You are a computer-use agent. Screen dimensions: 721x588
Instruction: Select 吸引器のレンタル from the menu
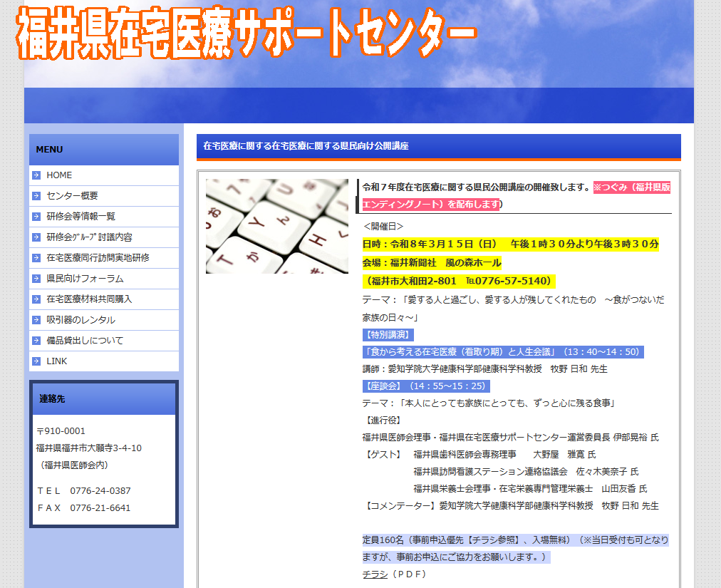pos(81,320)
